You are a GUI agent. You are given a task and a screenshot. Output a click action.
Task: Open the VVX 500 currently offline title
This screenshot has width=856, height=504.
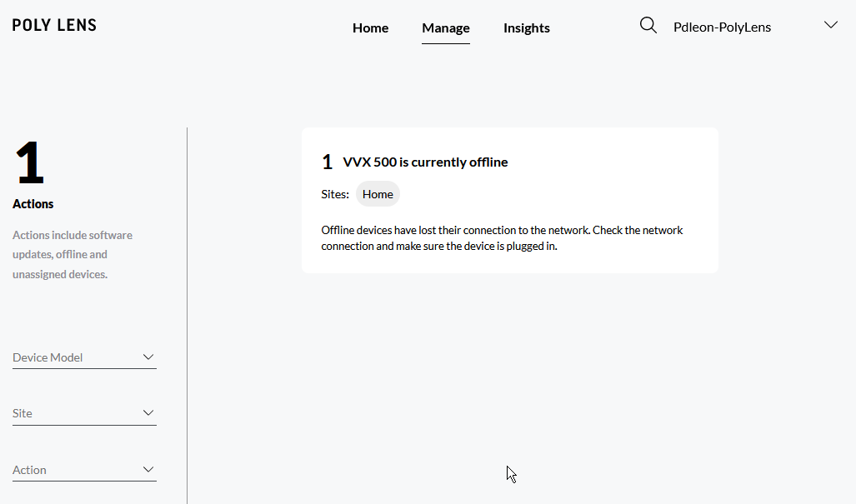425,162
